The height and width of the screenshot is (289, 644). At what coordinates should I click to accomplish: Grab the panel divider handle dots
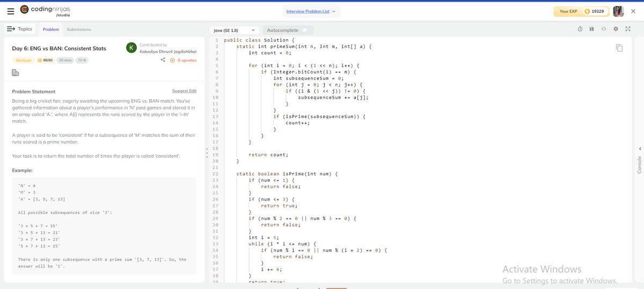click(207, 153)
